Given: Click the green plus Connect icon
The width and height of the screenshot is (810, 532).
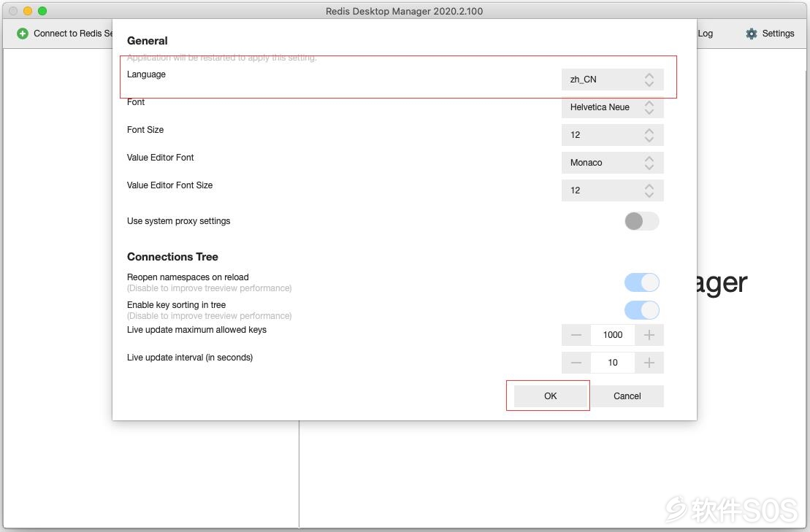Looking at the screenshot, I should pyautogui.click(x=22, y=34).
